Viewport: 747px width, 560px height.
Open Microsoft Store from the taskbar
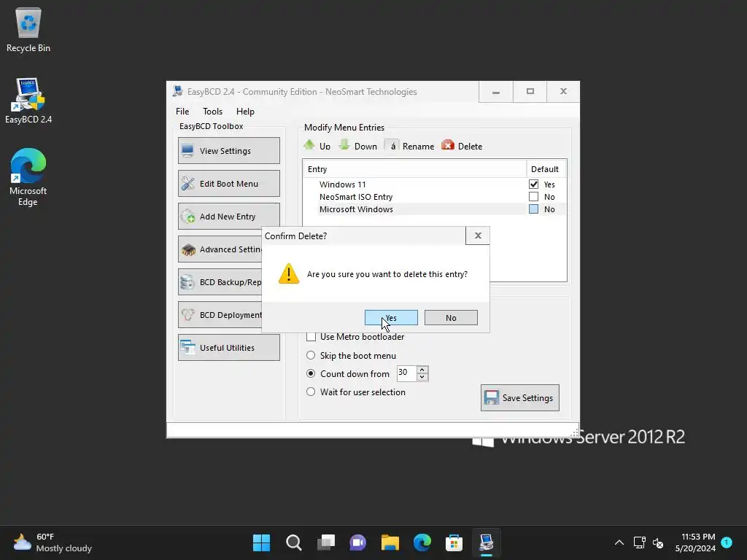454,542
